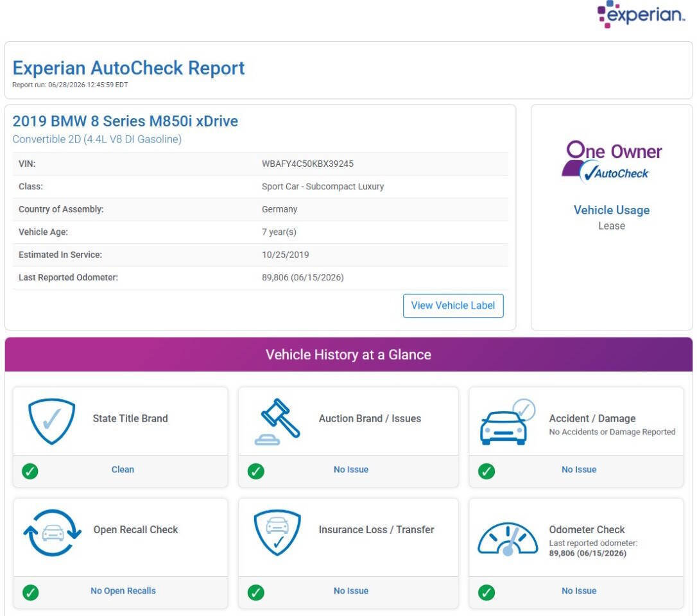Image resolution: width=697 pixels, height=616 pixels.
Task: Click No Issue under Accident / Damage
Action: point(579,469)
